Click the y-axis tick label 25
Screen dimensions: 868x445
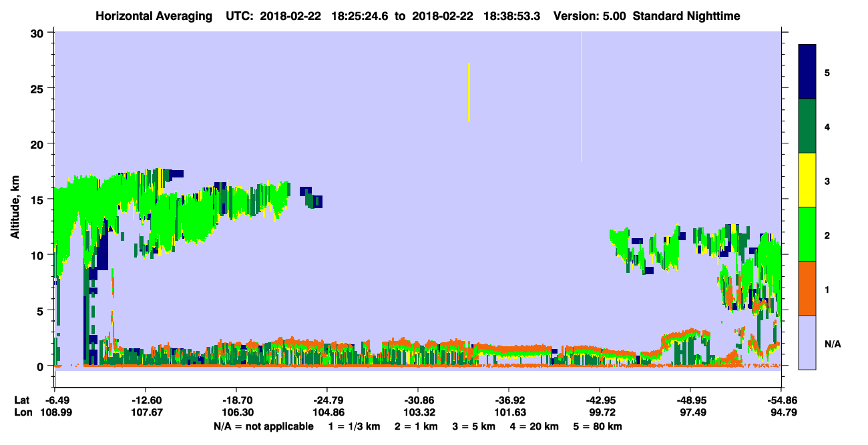click(x=39, y=88)
